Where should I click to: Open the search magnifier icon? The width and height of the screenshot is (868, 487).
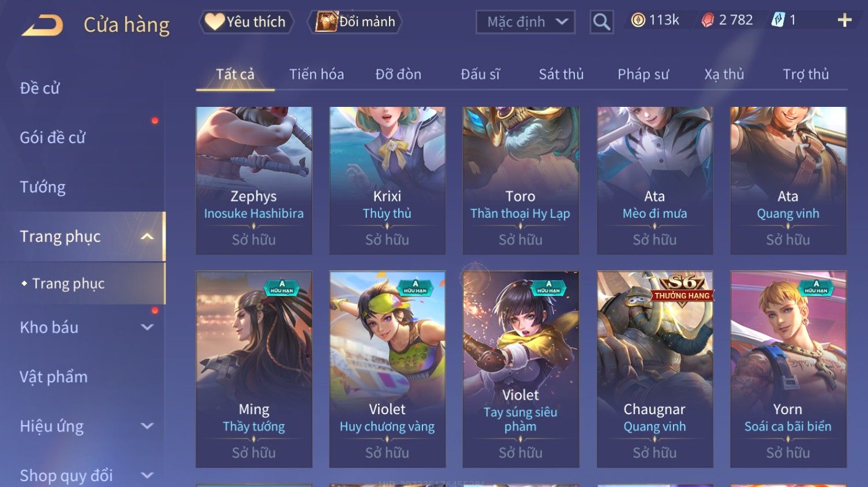click(x=601, y=22)
